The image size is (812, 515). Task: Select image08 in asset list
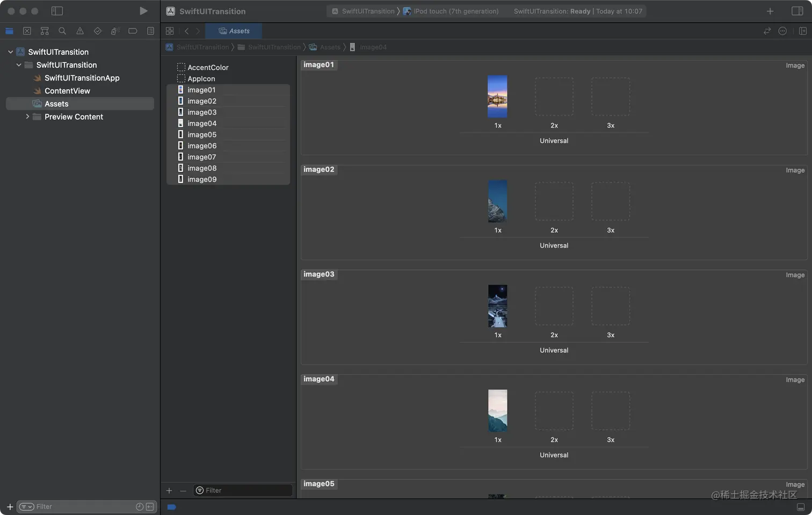coord(228,168)
